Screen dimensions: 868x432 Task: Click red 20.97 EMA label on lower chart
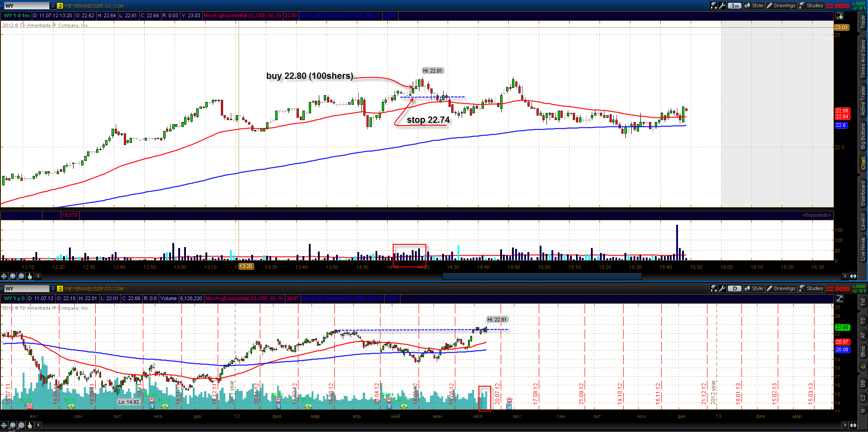click(x=842, y=342)
